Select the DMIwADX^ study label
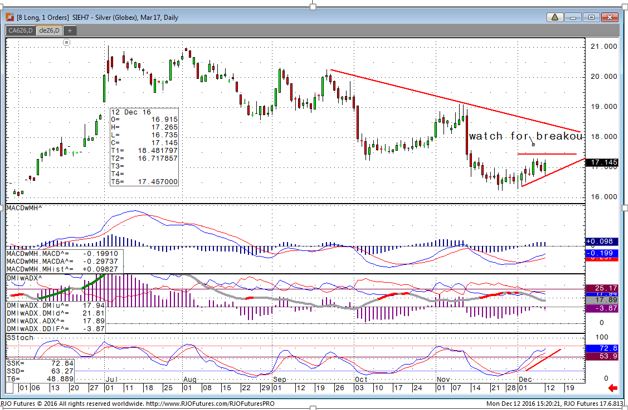The width and height of the screenshot is (628, 410). click(x=24, y=277)
